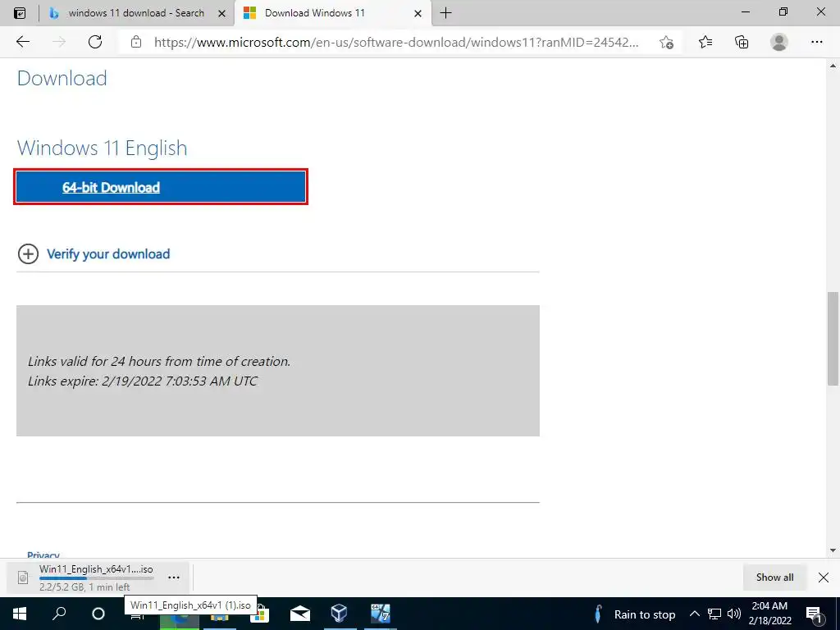The width and height of the screenshot is (840, 630).
Task: Open download item more options menu
Action: click(x=174, y=577)
